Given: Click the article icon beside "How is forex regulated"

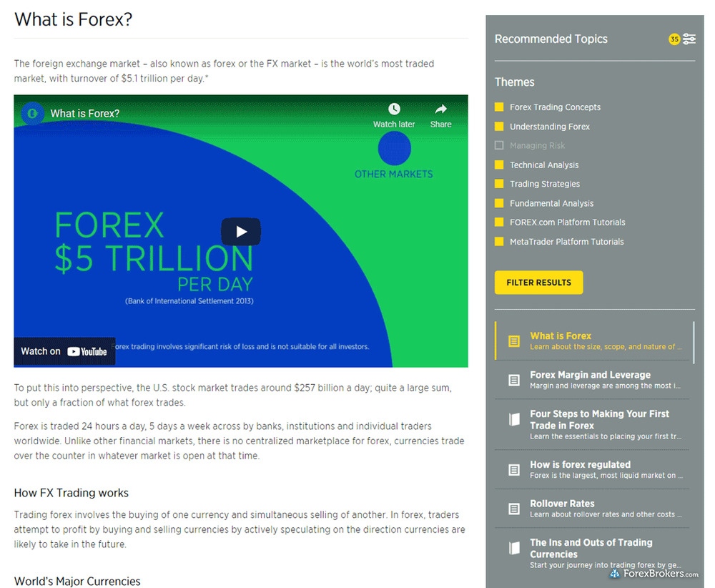Looking at the screenshot, I should (513, 469).
